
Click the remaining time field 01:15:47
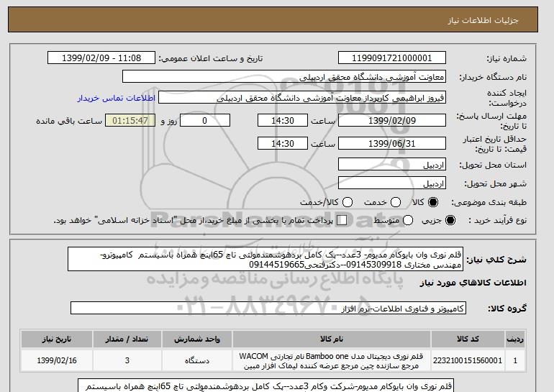pyautogui.click(x=130, y=120)
